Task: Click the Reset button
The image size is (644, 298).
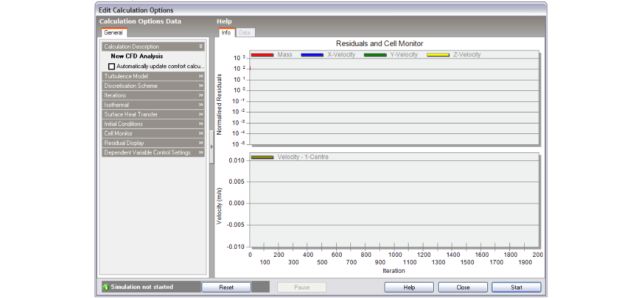Action: point(226,287)
